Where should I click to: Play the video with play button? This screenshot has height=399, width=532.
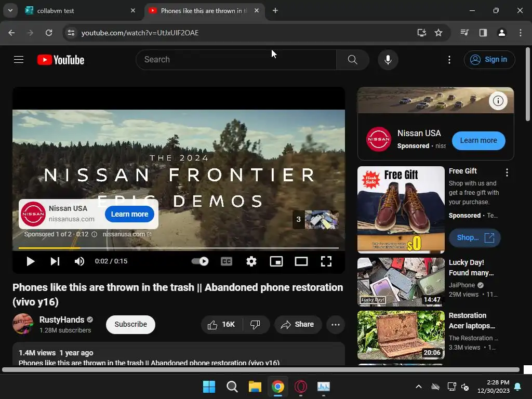coord(31,261)
